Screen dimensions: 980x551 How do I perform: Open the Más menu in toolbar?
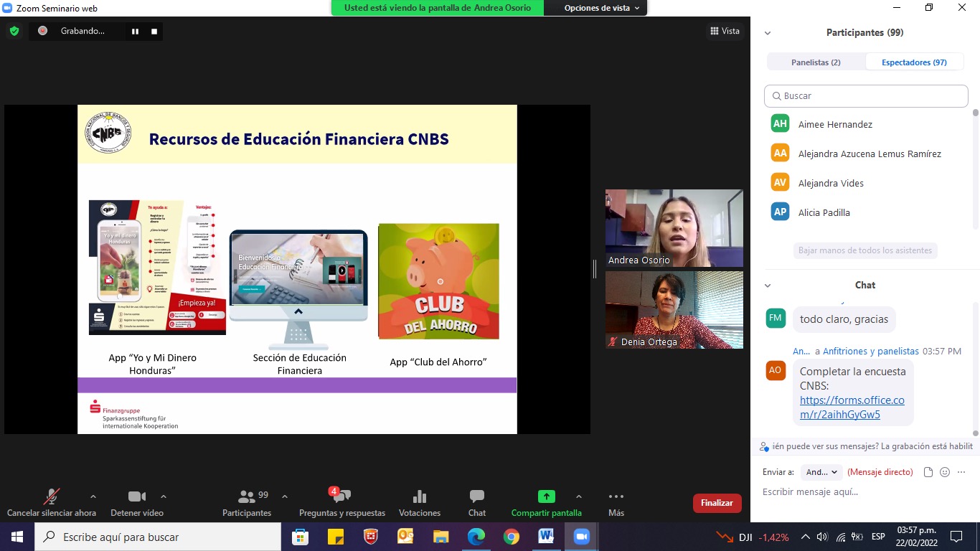click(x=616, y=503)
